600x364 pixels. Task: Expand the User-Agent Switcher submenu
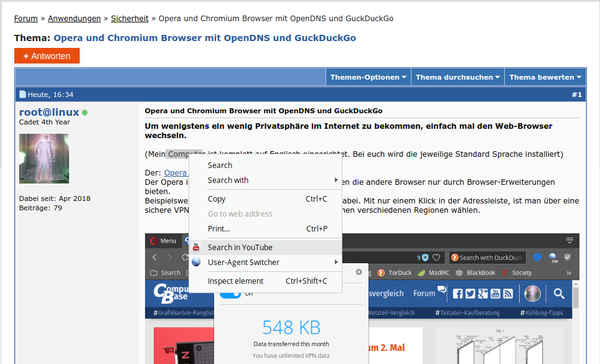[x=266, y=263]
